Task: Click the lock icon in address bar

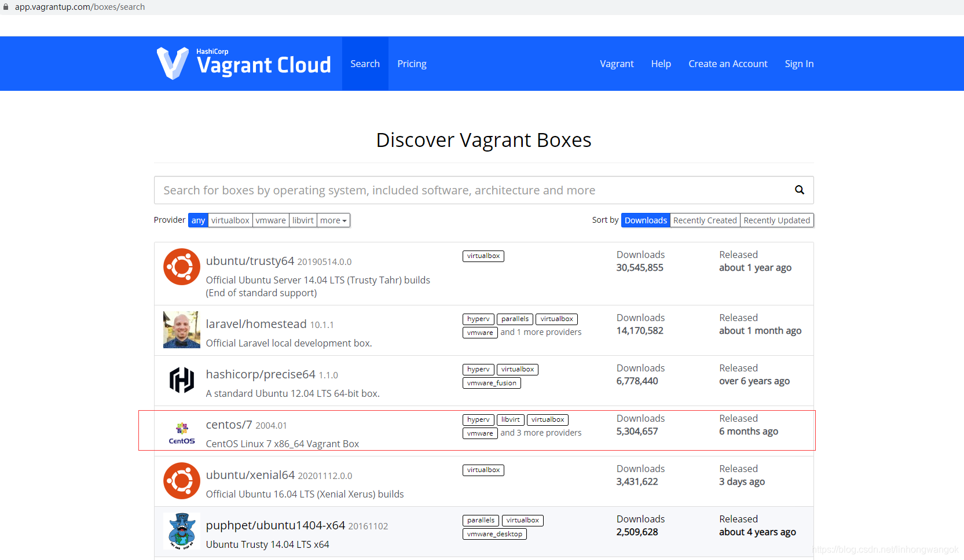Action: tap(6, 7)
